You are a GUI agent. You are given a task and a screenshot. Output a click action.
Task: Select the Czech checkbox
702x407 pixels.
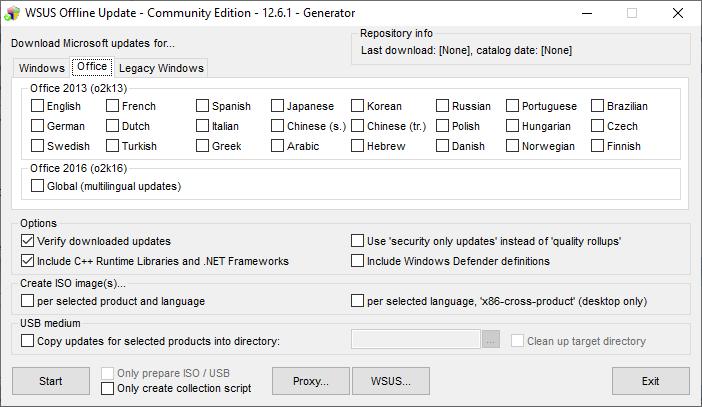[597, 126]
